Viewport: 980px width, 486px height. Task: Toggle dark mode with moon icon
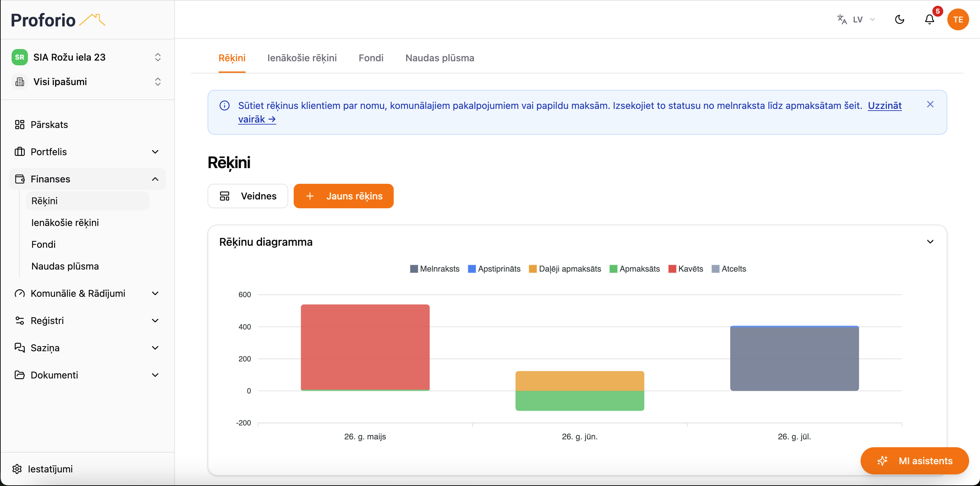click(x=899, y=19)
